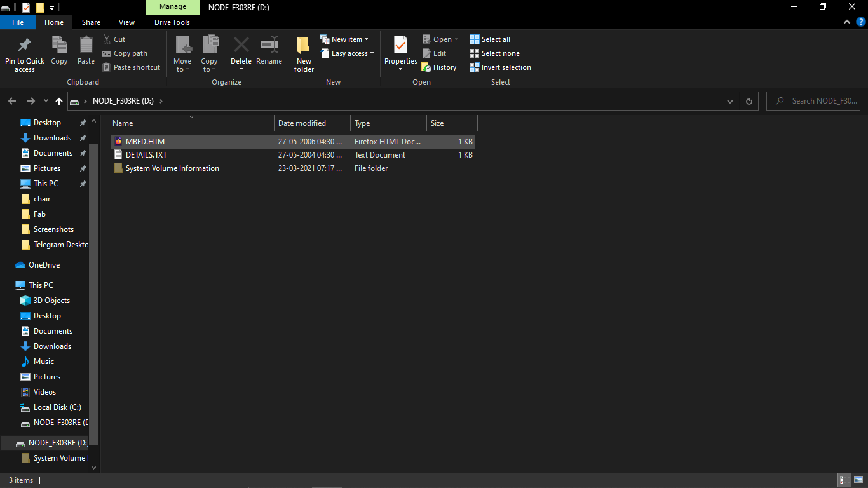Screen dimensions: 868x488
Task: Open the Drive Tools tab
Action: click(x=172, y=22)
